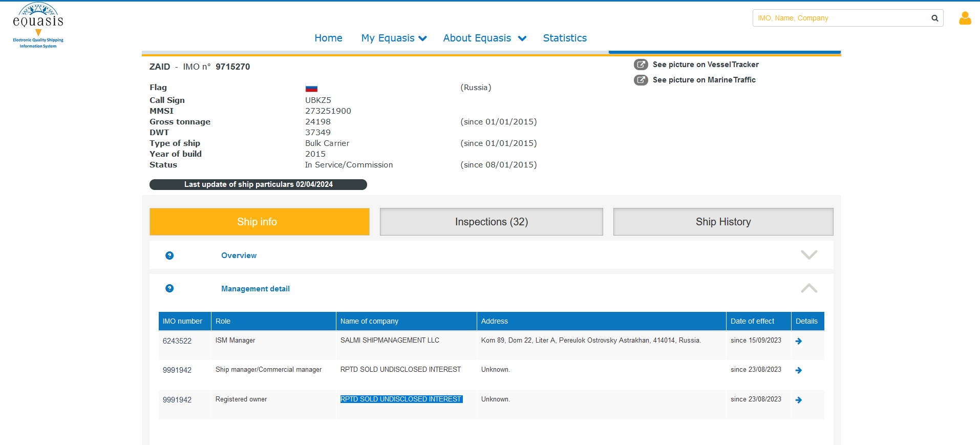Click the VesselTracker external link icon
The image size is (980, 445).
[641, 65]
